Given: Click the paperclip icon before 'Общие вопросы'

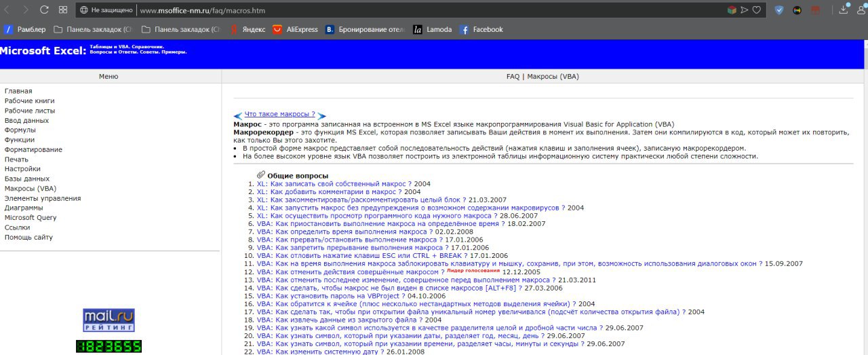Looking at the screenshot, I should (x=261, y=175).
